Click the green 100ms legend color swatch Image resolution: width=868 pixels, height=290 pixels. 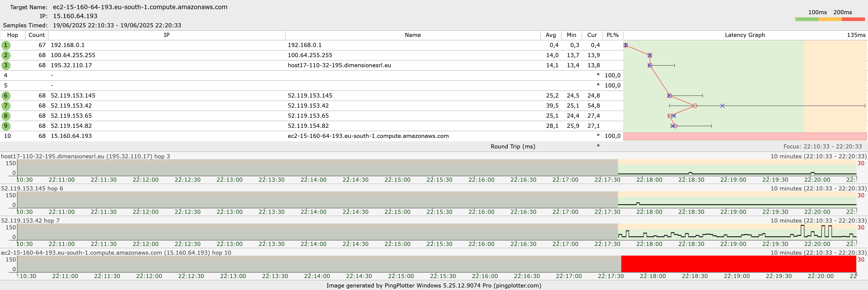[x=807, y=19]
